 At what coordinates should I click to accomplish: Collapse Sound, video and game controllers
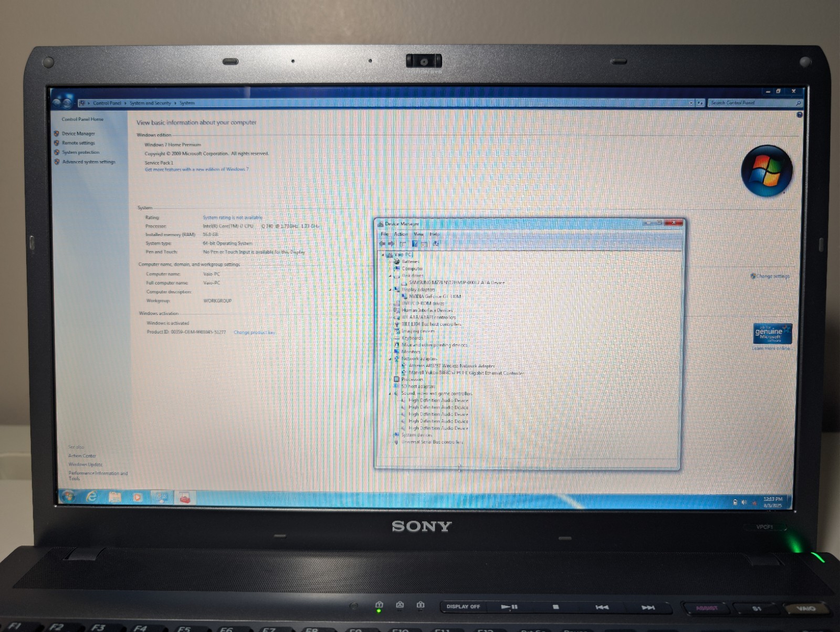(x=390, y=393)
